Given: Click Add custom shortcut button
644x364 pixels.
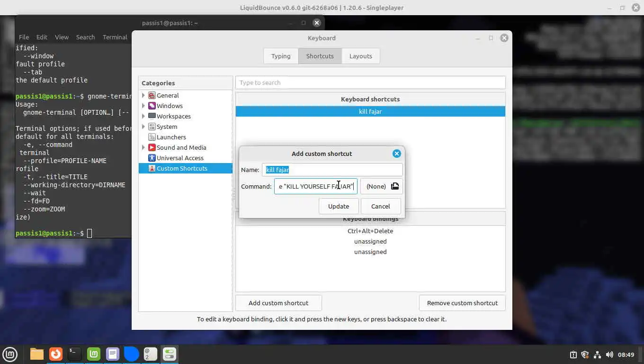Looking at the screenshot, I should [x=278, y=303].
